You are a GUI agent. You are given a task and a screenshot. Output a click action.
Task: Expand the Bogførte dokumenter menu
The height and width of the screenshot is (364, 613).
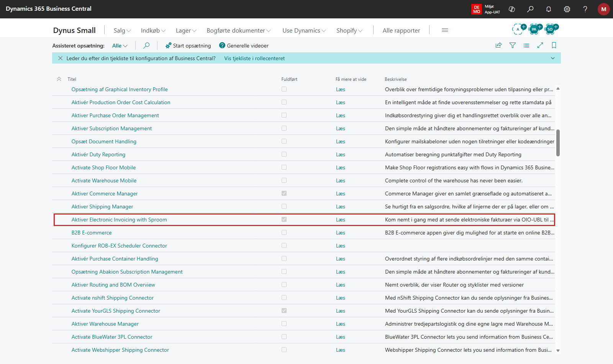tap(239, 30)
